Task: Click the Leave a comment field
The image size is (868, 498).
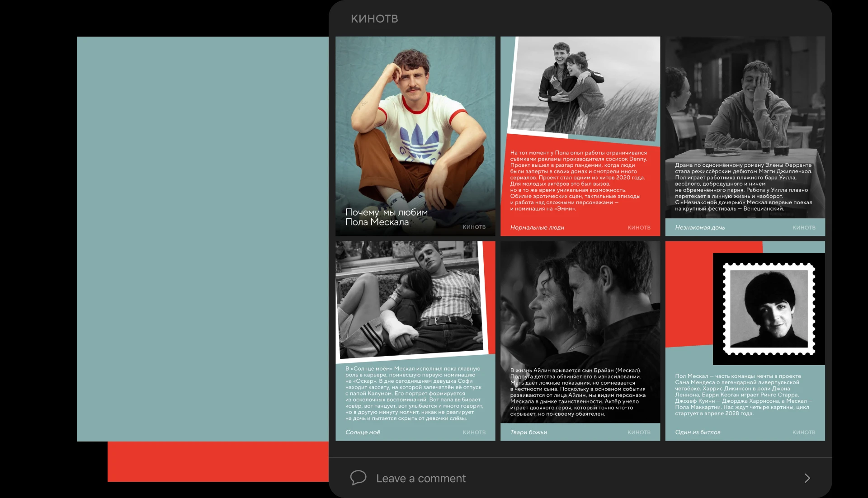Action: click(580, 478)
